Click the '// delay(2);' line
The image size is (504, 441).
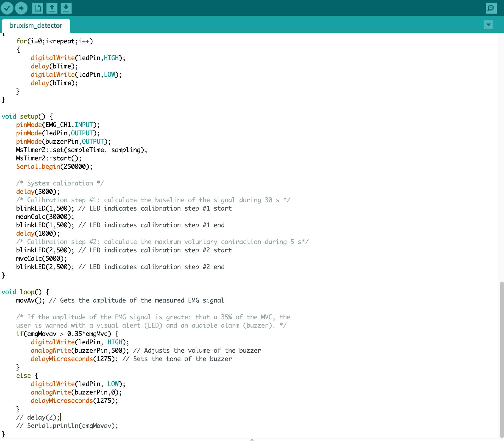(38, 417)
